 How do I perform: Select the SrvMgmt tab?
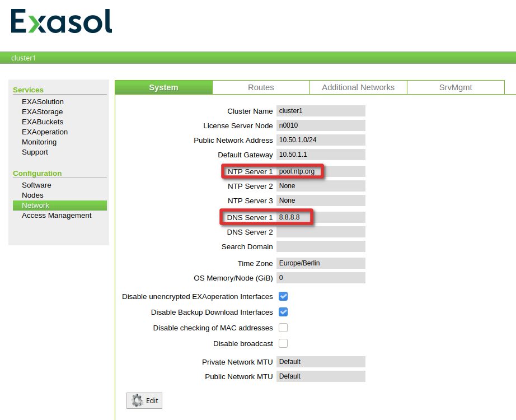click(x=456, y=87)
